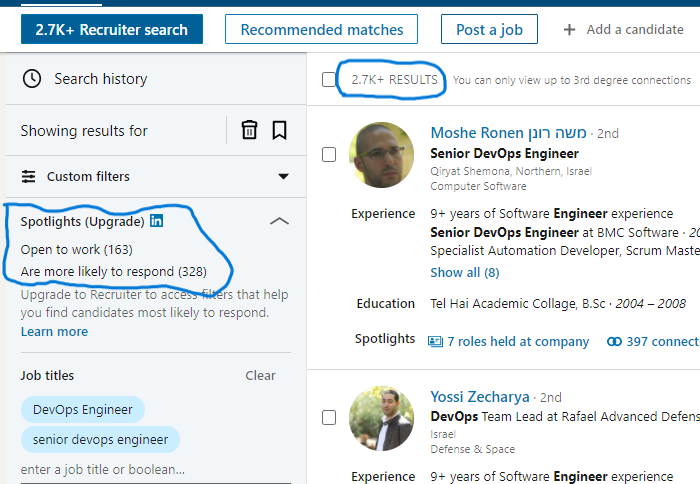Click the connections icon next to 397

(614, 341)
